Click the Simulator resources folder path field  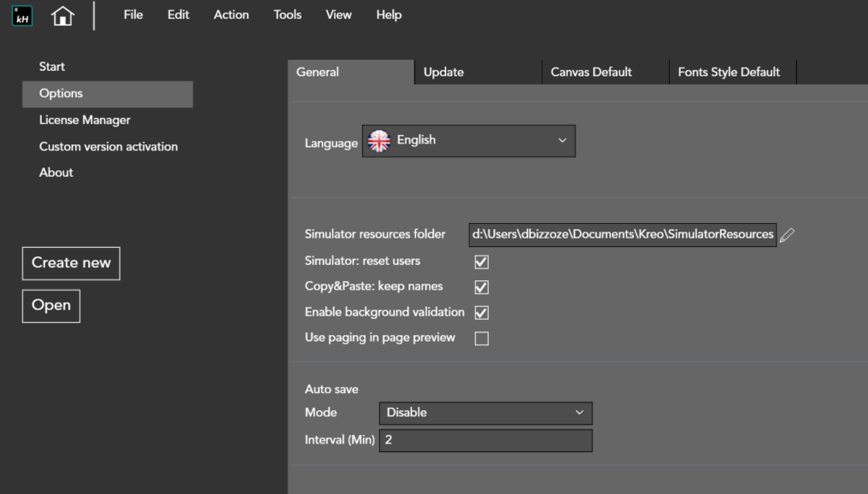point(622,234)
